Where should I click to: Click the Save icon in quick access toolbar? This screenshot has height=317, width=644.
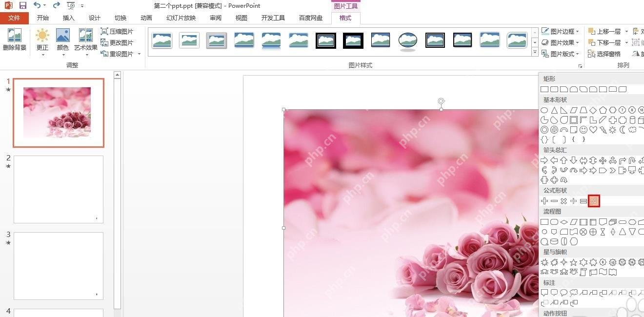(22, 5)
